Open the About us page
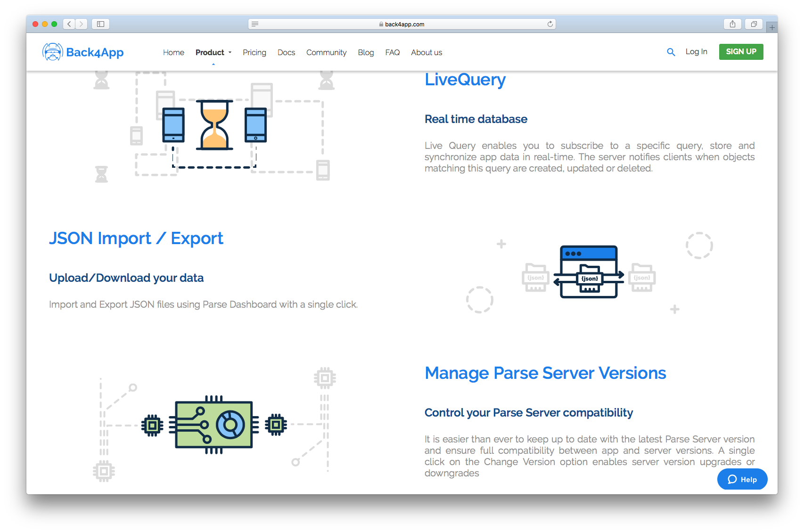 (x=427, y=52)
